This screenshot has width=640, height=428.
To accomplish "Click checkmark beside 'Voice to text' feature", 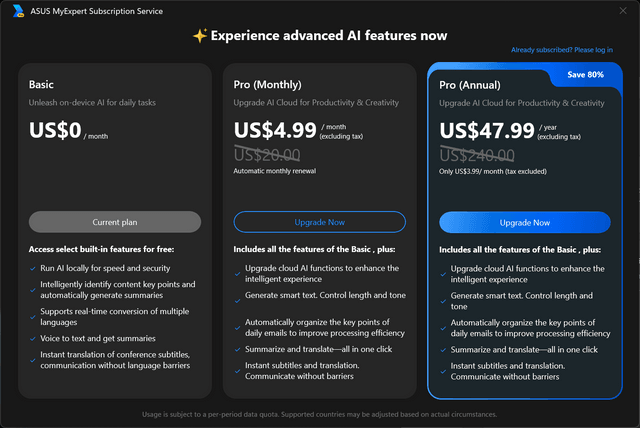I will point(33,339).
